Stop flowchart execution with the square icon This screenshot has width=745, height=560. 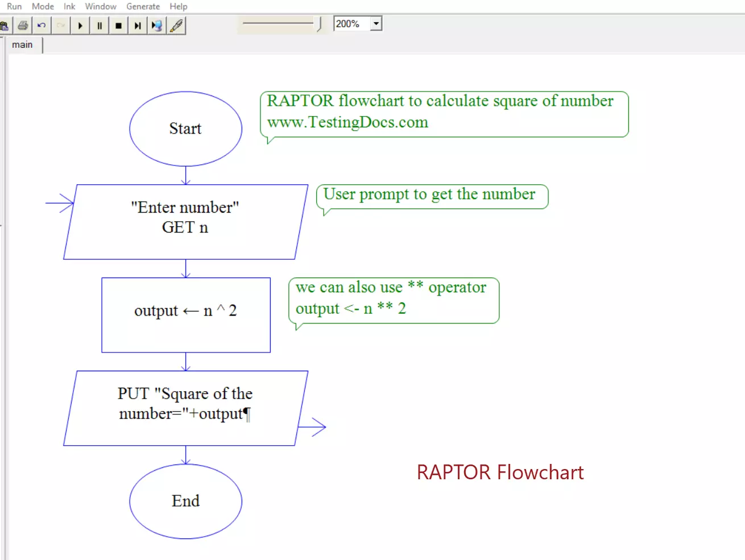pyautogui.click(x=118, y=26)
